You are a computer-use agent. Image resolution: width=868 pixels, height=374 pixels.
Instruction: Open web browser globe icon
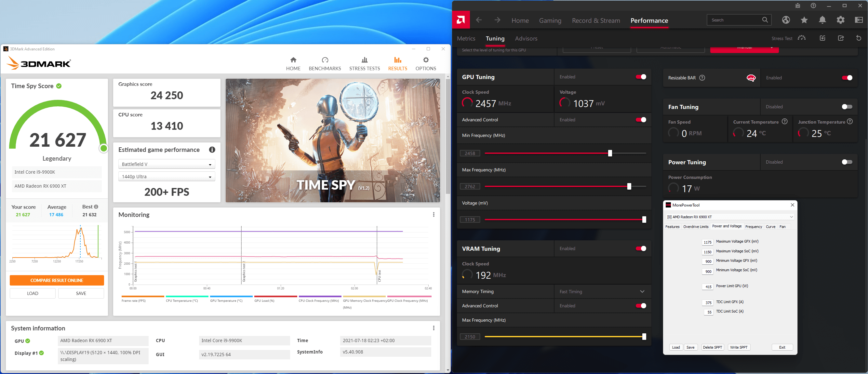[786, 20]
